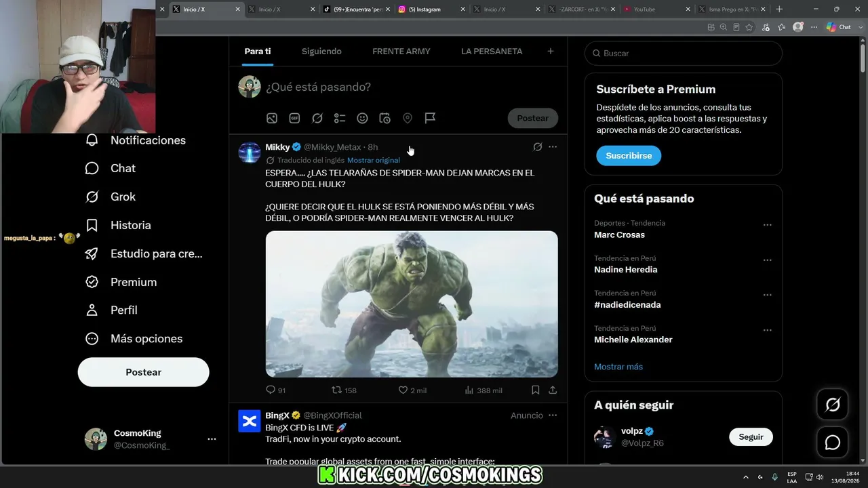Repost Mikky's Hulk post
Viewport: 868px width, 488px height.
click(x=344, y=390)
